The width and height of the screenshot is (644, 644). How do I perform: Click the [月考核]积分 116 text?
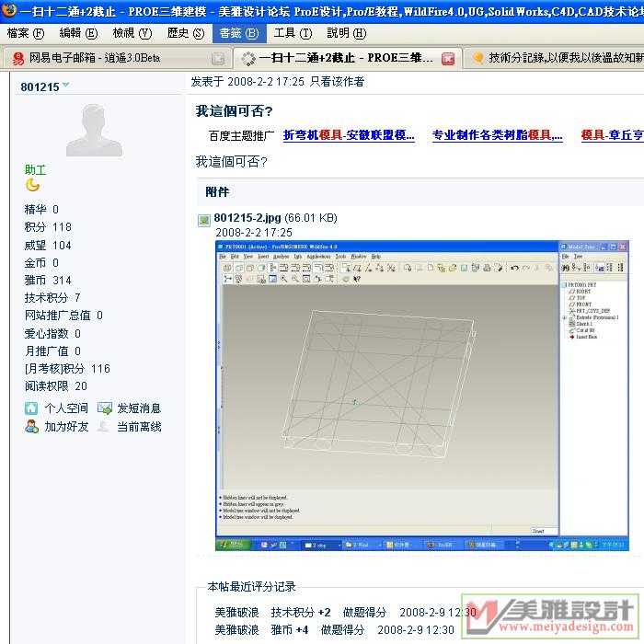[67, 369]
